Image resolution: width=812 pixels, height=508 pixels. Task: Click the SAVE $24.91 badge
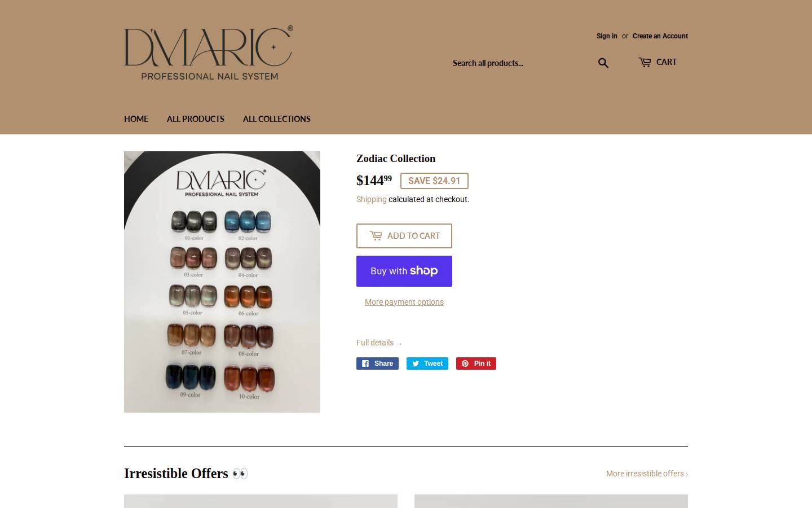coord(434,181)
